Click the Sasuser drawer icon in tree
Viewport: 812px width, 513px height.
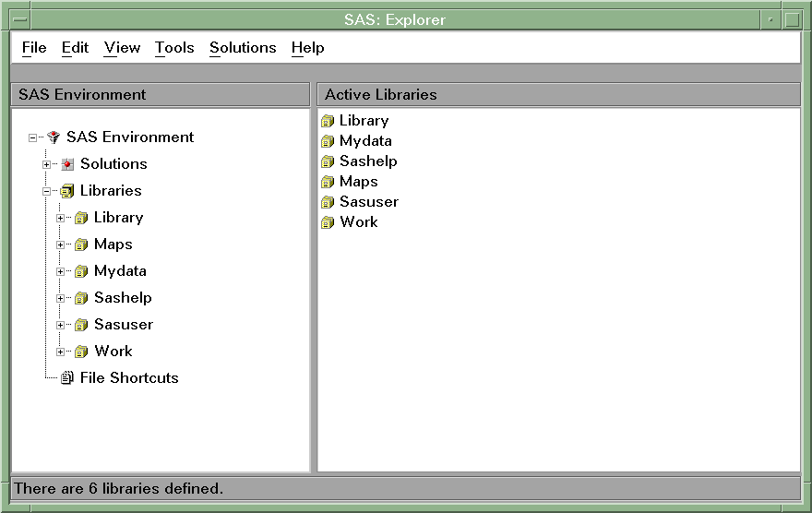(x=81, y=325)
